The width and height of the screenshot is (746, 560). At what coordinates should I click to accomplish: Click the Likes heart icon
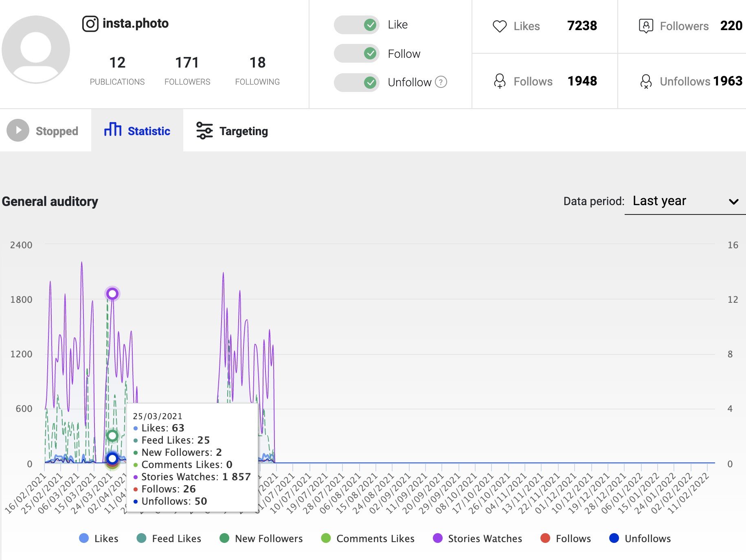click(x=500, y=26)
